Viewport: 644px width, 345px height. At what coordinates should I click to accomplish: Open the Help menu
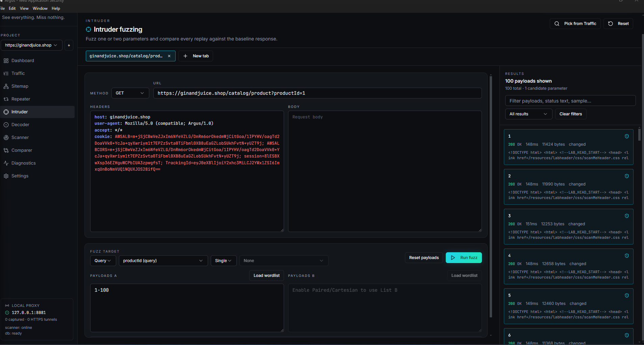[x=56, y=8]
